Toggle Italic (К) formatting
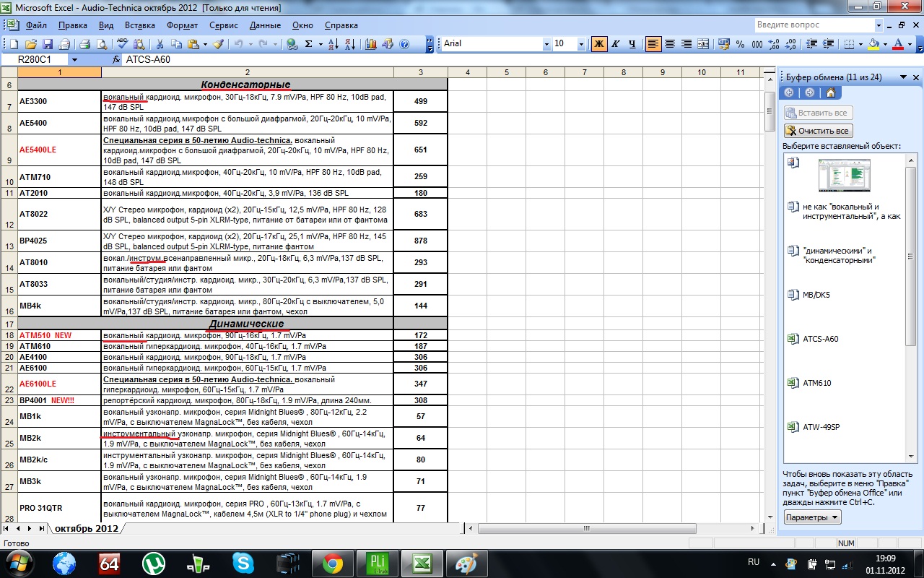The height and width of the screenshot is (578, 924). pyautogui.click(x=616, y=44)
